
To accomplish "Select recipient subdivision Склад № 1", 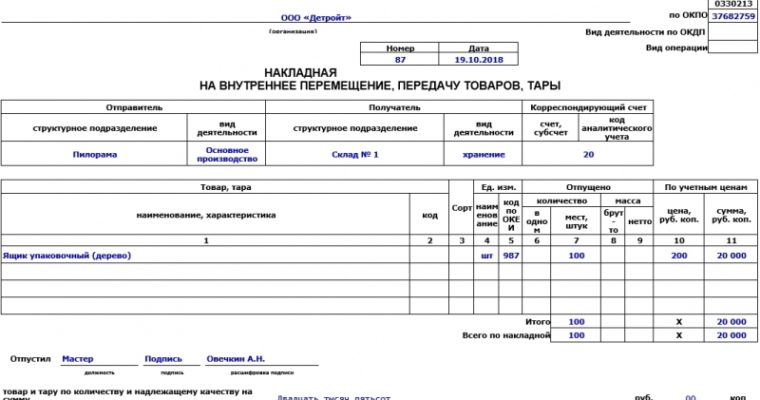I will [x=355, y=155].
